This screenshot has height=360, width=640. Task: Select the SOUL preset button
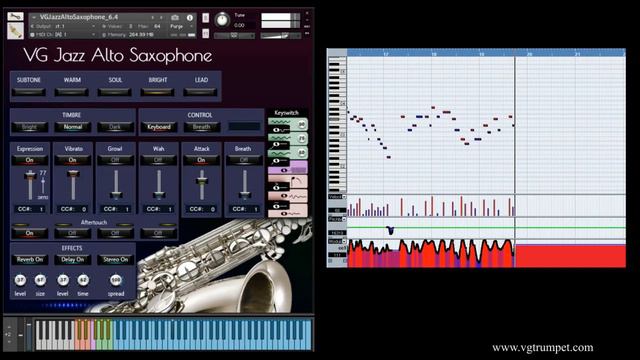[x=115, y=92]
